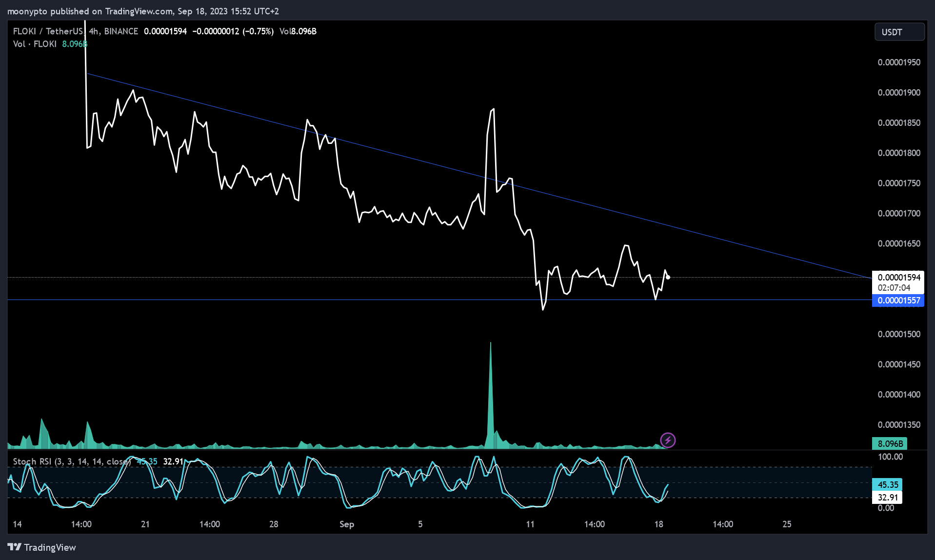935x560 pixels.
Task: Click the 5 date on time axis
Action: [x=420, y=524]
